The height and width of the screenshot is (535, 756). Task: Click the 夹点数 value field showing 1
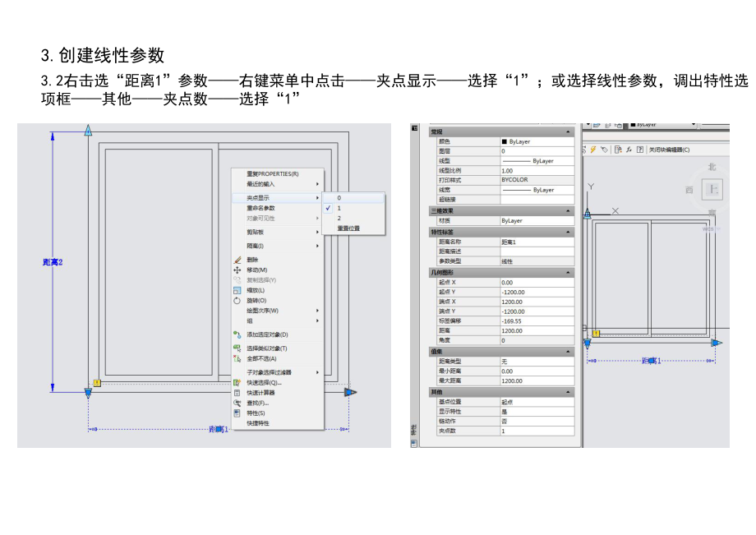[537, 431]
